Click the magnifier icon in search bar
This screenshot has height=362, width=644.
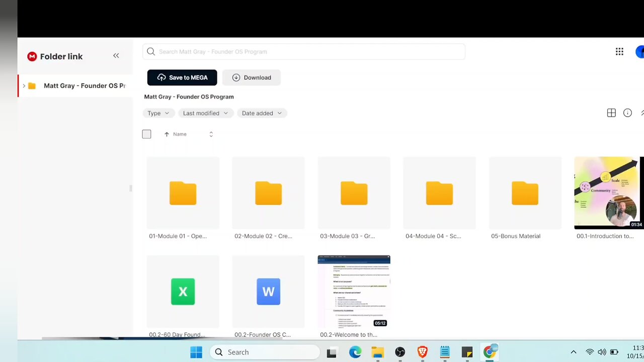(x=151, y=51)
